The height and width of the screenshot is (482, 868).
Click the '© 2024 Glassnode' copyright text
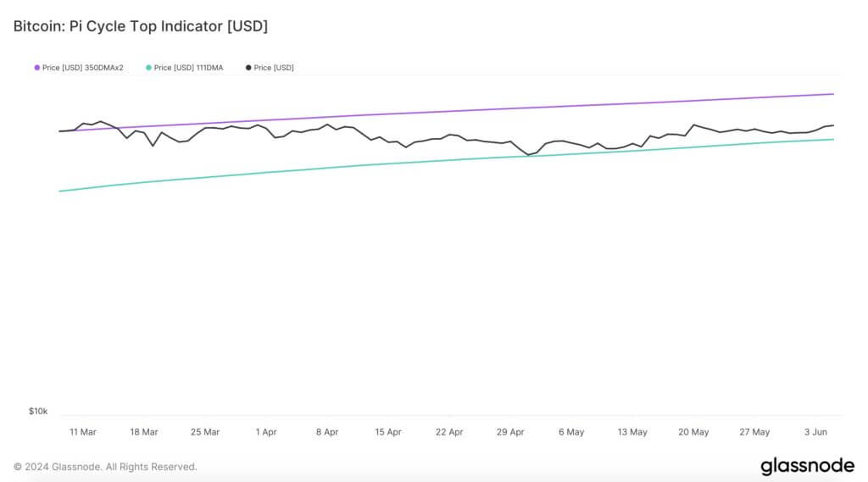click(105, 467)
